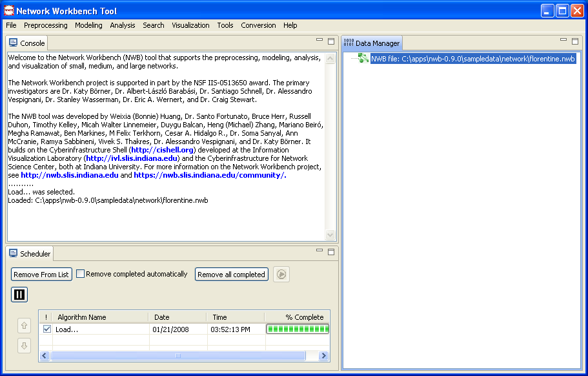
Task: Maximize the Network Workbench Tool window
Action: pyautogui.click(x=562, y=11)
